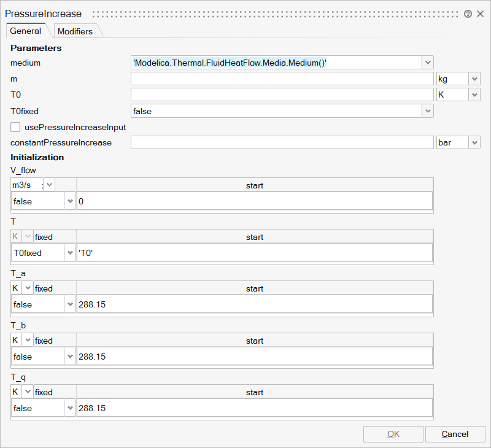Open the medium dropdown arrow

pos(428,62)
